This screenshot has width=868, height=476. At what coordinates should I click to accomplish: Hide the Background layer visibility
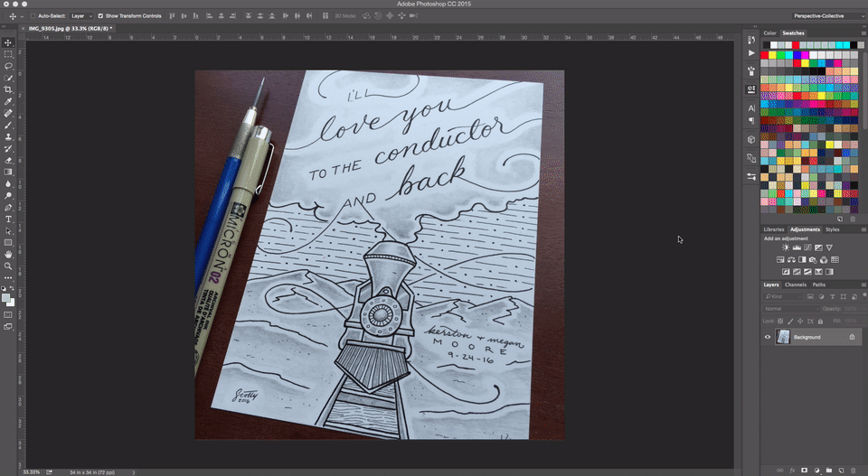tap(768, 337)
